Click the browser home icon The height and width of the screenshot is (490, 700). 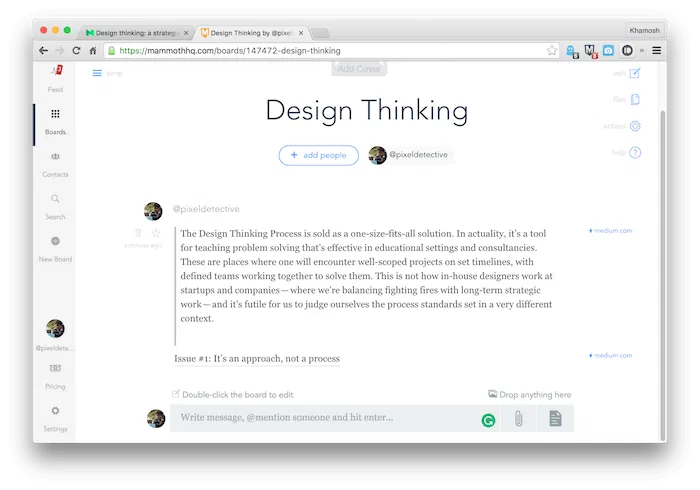[93, 50]
